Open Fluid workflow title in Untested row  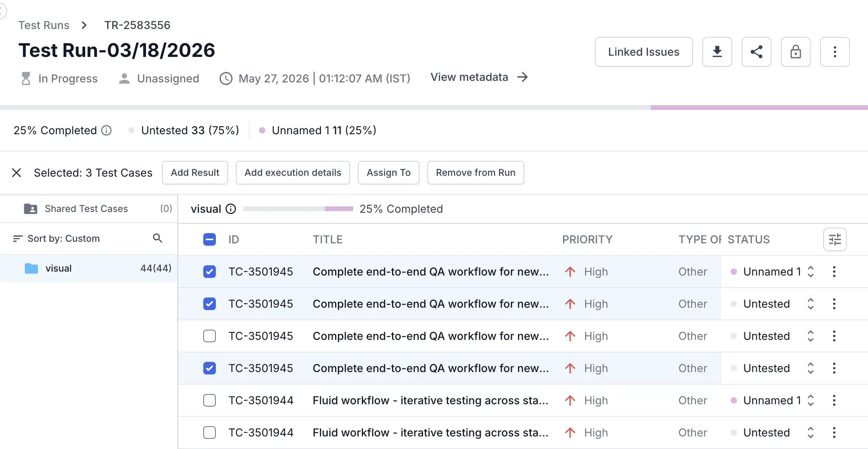point(430,433)
